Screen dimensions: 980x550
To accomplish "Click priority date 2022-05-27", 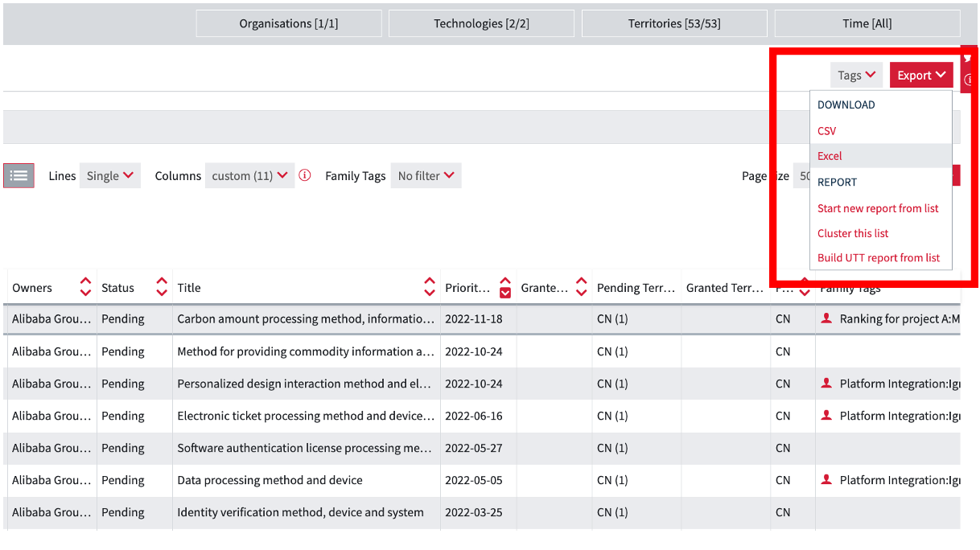I will click(x=474, y=448).
